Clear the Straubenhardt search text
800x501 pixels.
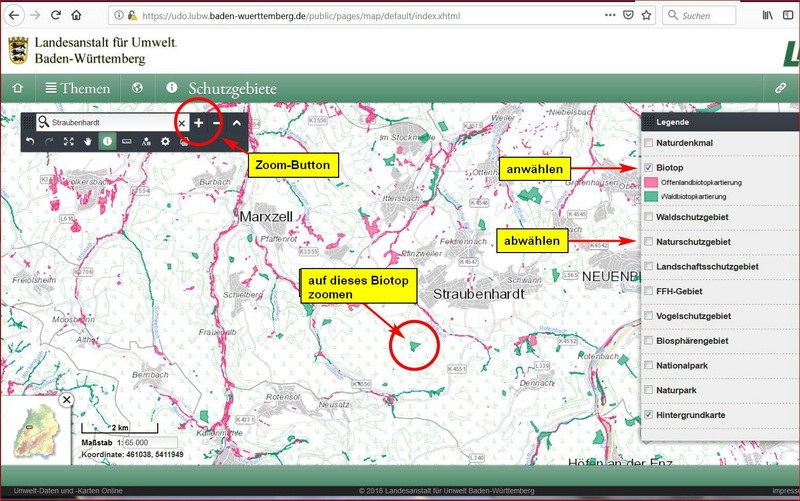click(x=181, y=122)
